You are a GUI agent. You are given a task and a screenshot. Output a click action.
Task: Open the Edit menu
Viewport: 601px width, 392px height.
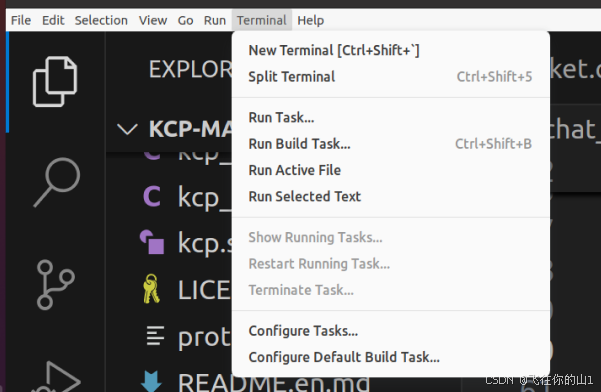[x=53, y=20]
